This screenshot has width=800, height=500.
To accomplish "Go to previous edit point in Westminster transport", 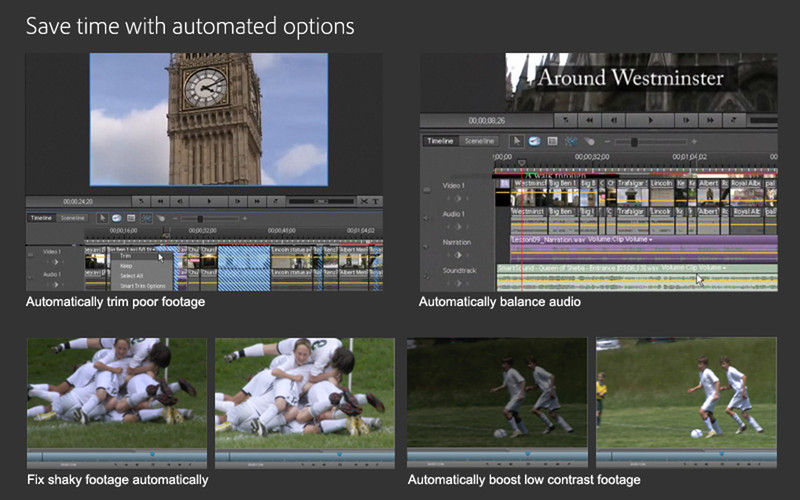I will 565,120.
